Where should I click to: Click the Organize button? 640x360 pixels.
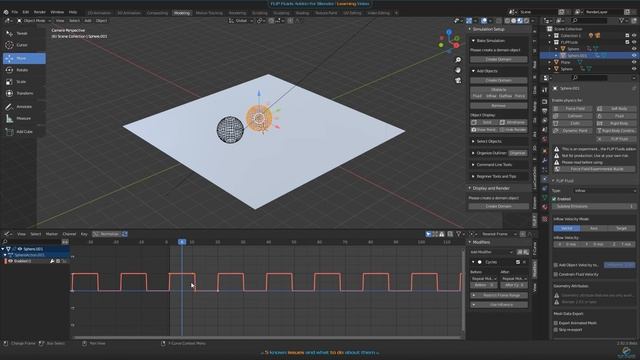click(518, 153)
